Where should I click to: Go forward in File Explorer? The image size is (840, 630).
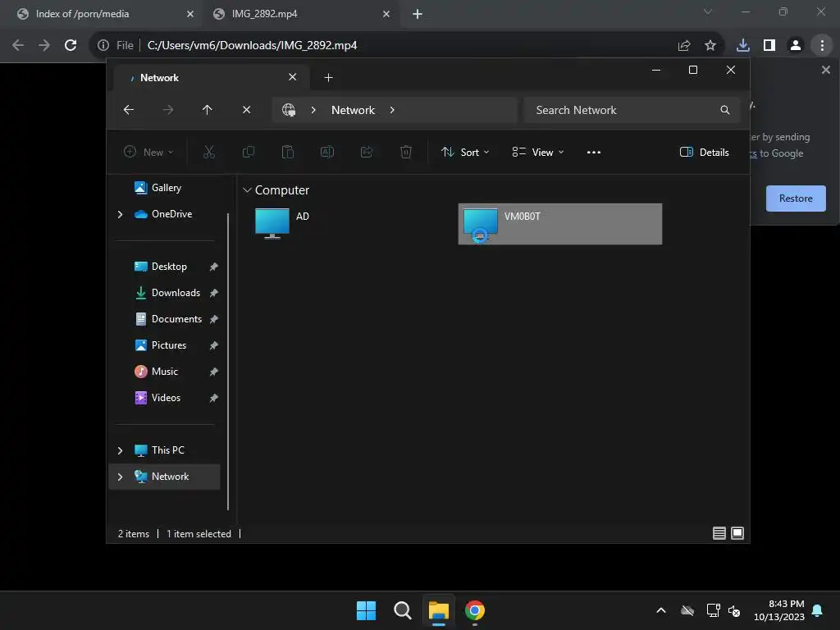pos(168,110)
